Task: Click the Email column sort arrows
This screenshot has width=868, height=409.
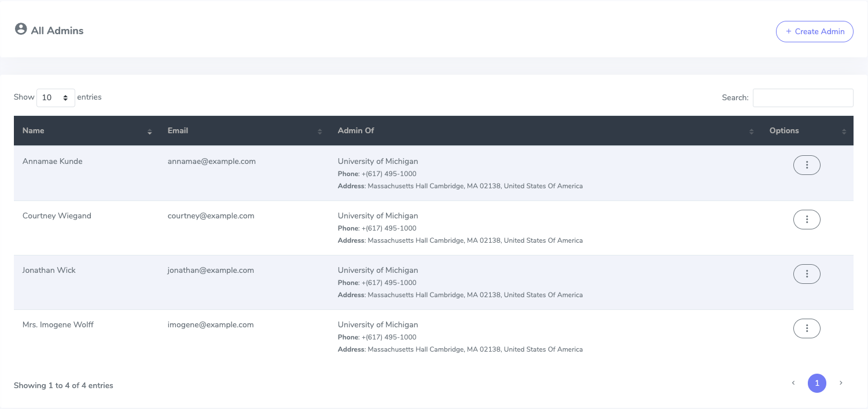Action: pos(319,132)
